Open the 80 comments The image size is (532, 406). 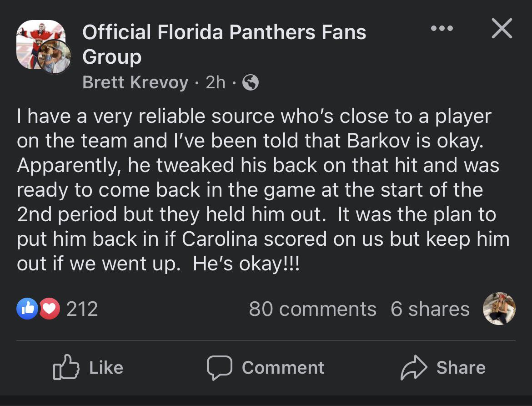point(312,309)
